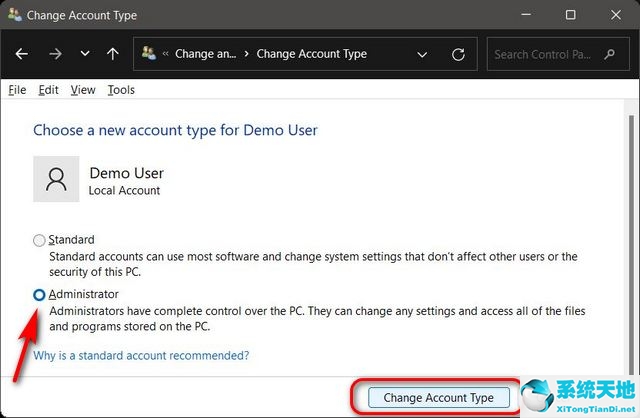Focus the Search Control Panel field
640x418 pixels.
pyautogui.click(x=558, y=54)
